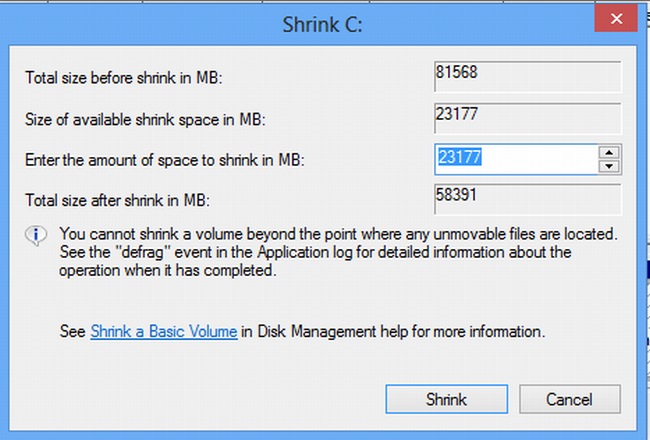
Task: Click the total size before shrink value box
Action: click(527, 77)
